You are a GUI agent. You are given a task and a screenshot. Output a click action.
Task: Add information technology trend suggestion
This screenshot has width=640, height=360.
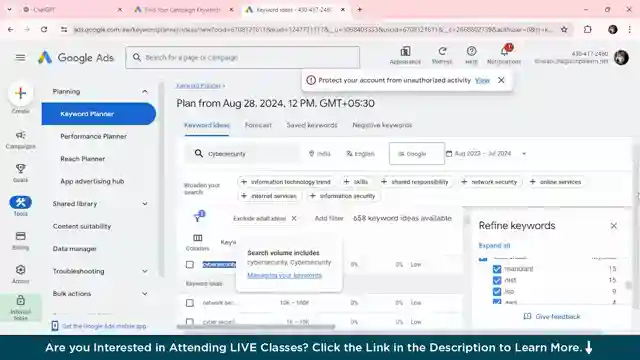pyautogui.click(x=286, y=182)
